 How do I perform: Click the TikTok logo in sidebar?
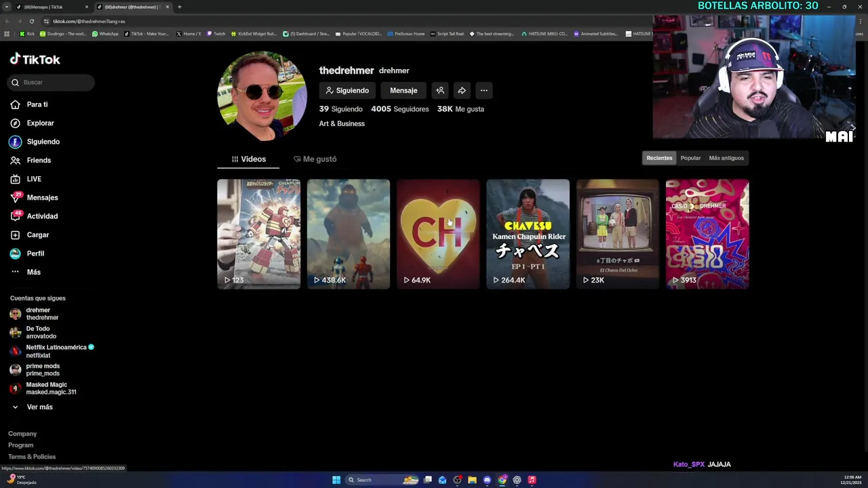35,59
